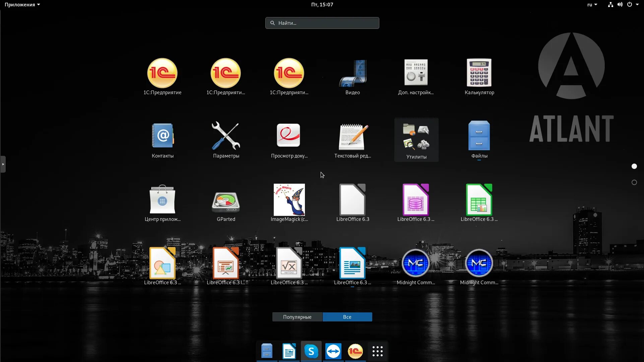This screenshot has width=644, height=362.
Task: Launch the Видео player app
Action: pyautogui.click(x=352, y=77)
